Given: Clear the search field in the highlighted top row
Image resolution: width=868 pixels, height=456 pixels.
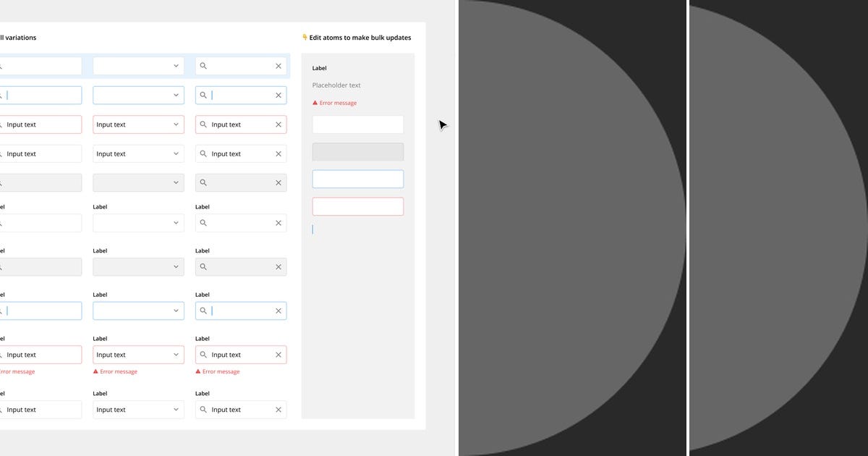Looking at the screenshot, I should (x=278, y=66).
